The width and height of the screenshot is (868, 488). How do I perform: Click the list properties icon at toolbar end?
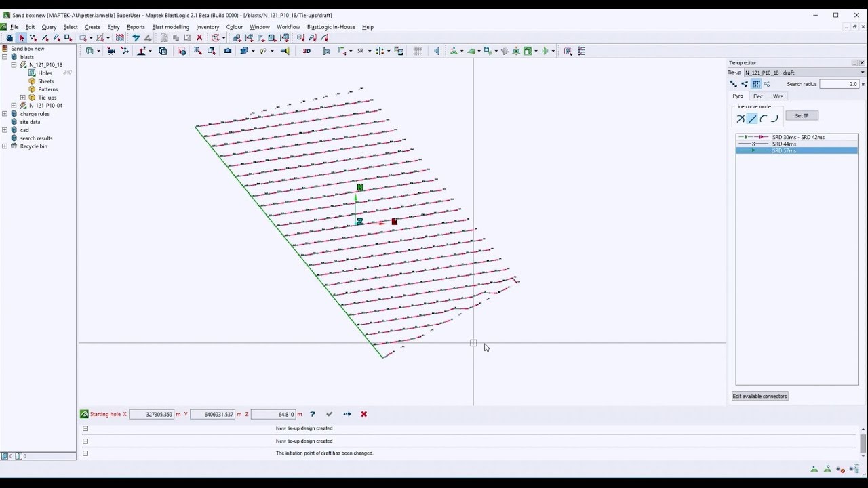pos(581,51)
